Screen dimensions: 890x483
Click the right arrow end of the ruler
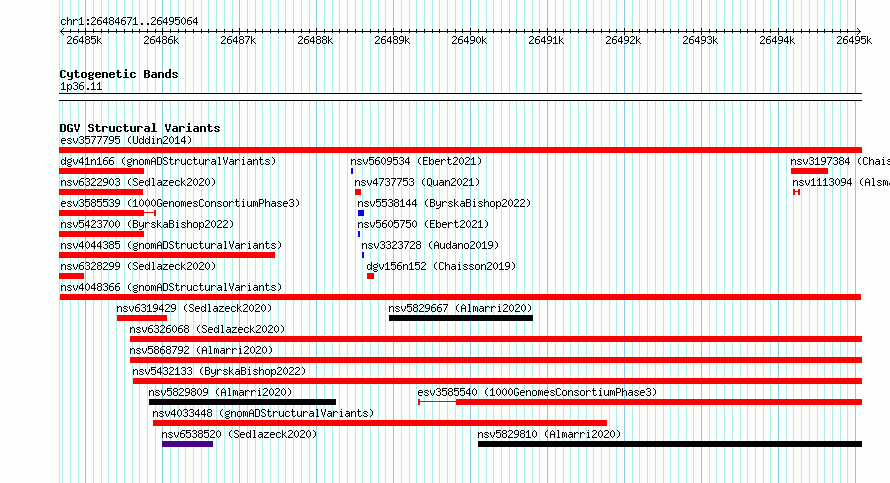pos(859,32)
